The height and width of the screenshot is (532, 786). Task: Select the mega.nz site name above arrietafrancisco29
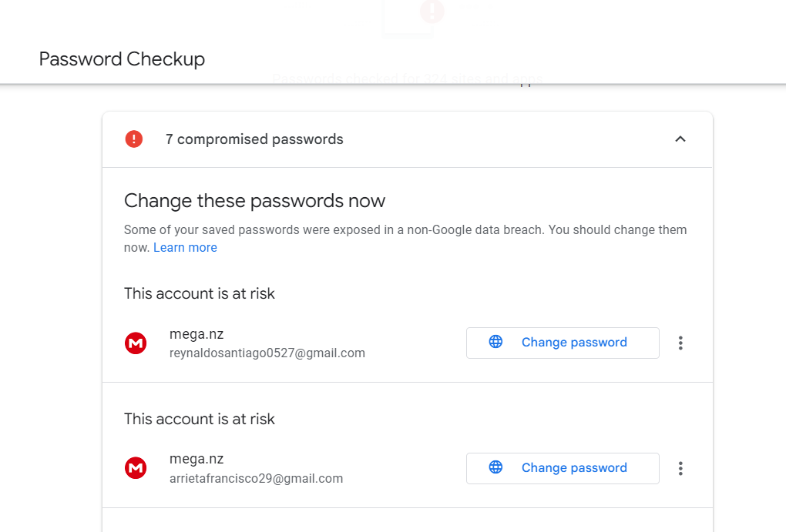click(x=196, y=459)
